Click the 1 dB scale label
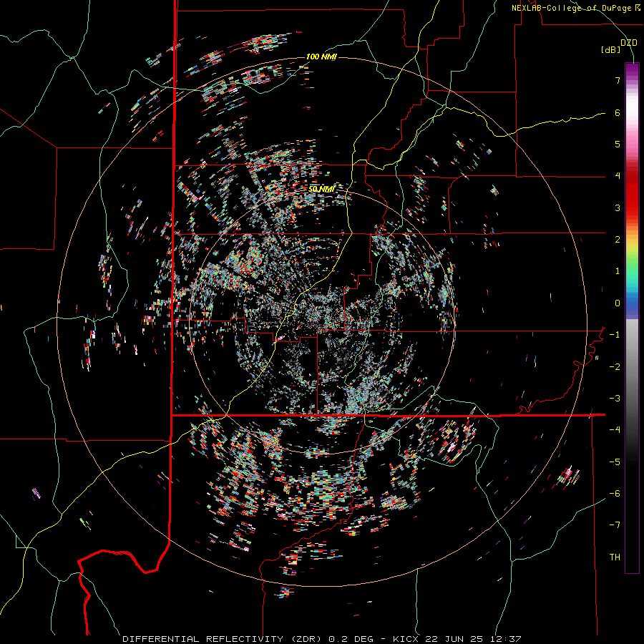The height and width of the screenshot is (644, 644). point(618,271)
